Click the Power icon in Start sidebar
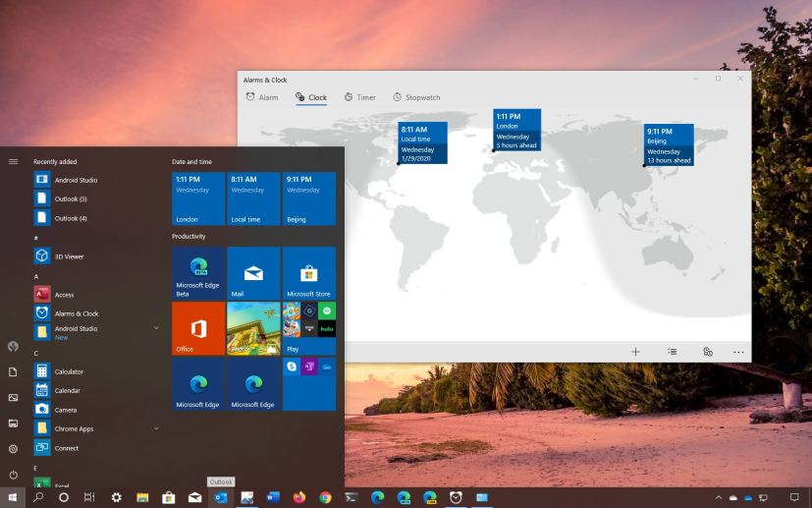 [14, 475]
